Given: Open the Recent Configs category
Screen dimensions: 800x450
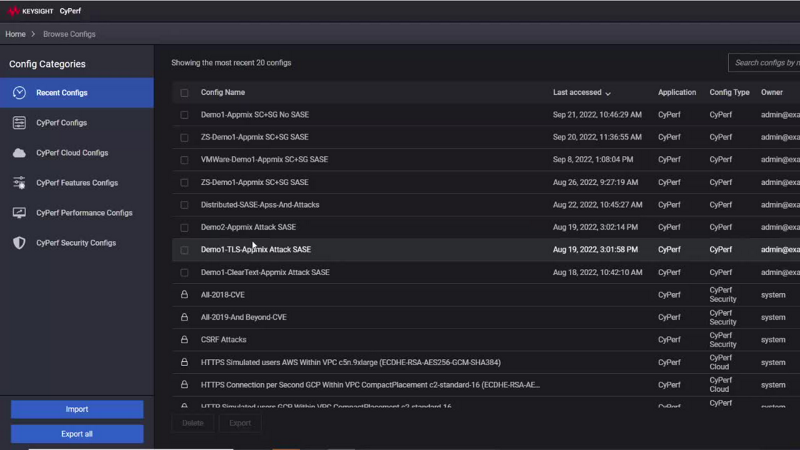Looking at the screenshot, I should click(77, 93).
